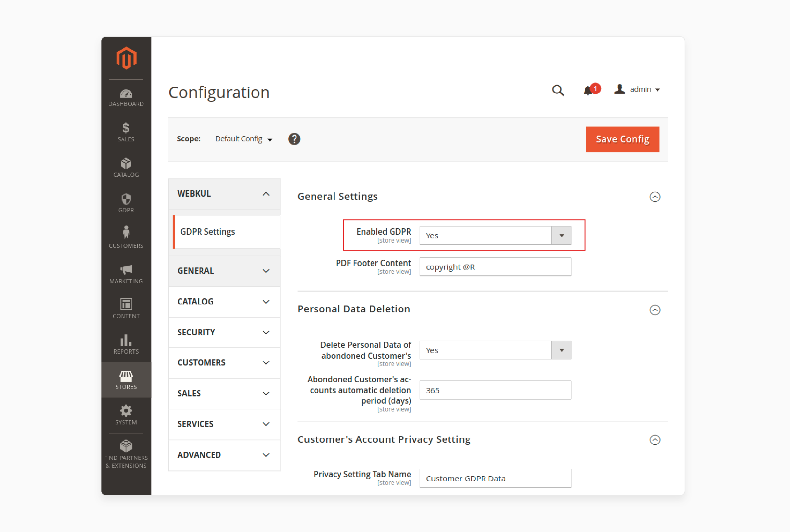This screenshot has height=532, width=790.
Task: Click the 'Scope:' label text
Action: tap(189, 139)
